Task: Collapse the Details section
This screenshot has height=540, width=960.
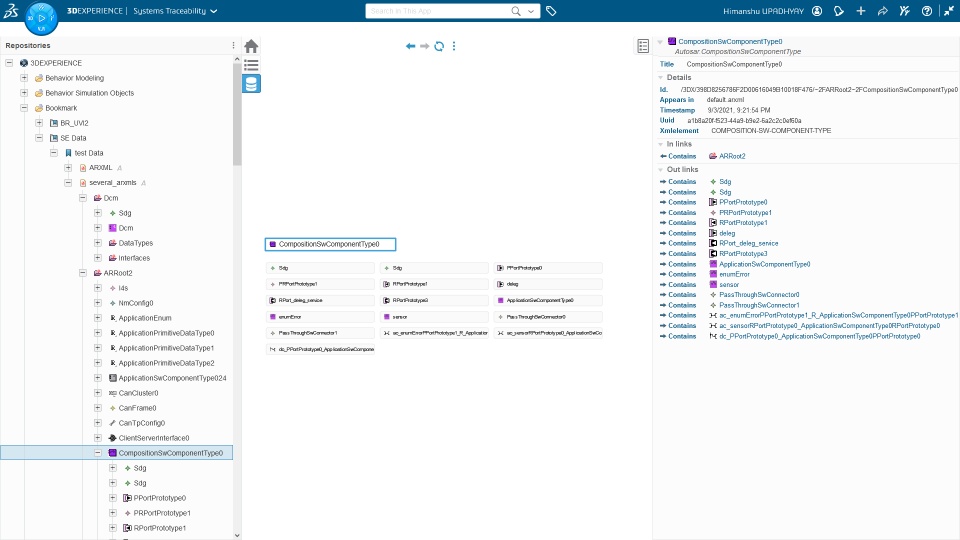Action: pos(661,78)
